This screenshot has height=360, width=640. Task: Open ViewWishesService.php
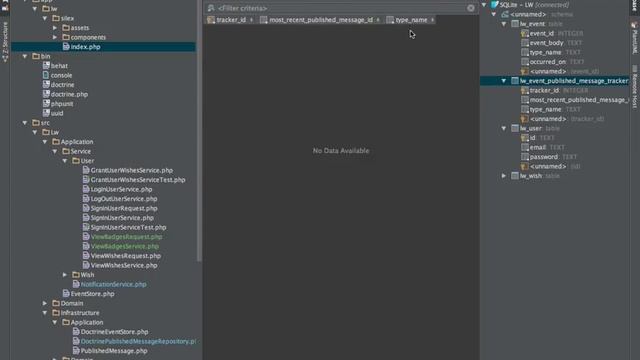point(124,265)
